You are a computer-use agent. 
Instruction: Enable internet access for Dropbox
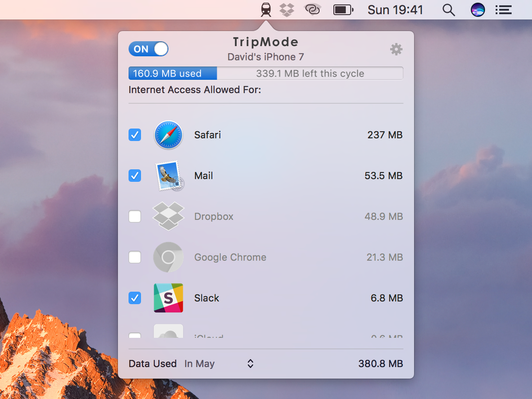pos(135,216)
